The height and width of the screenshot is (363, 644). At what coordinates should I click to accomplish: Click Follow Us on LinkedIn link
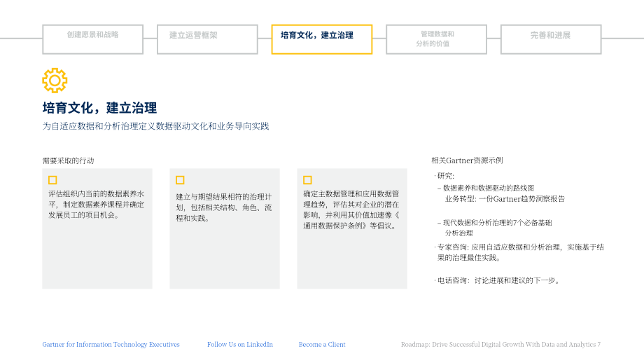point(240,345)
